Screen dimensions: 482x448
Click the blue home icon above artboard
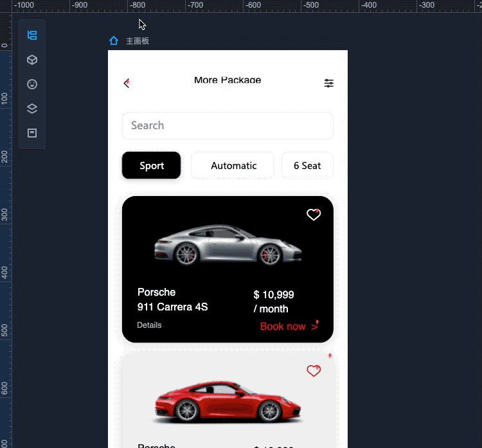(x=114, y=40)
